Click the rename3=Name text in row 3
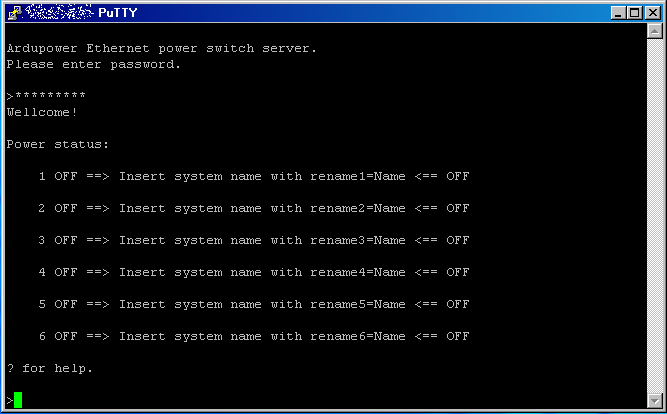Viewport: 667px width, 414px height. click(357, 240)
